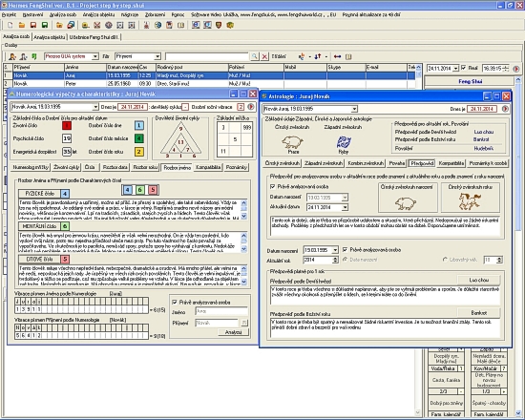This screenshot has width=525, height=420.
Task: Click the Analyzuj button
Action: (233, 332)
